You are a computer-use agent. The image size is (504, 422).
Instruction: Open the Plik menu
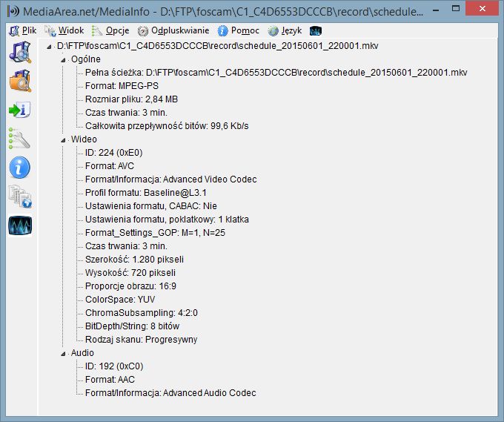point(23,30)
